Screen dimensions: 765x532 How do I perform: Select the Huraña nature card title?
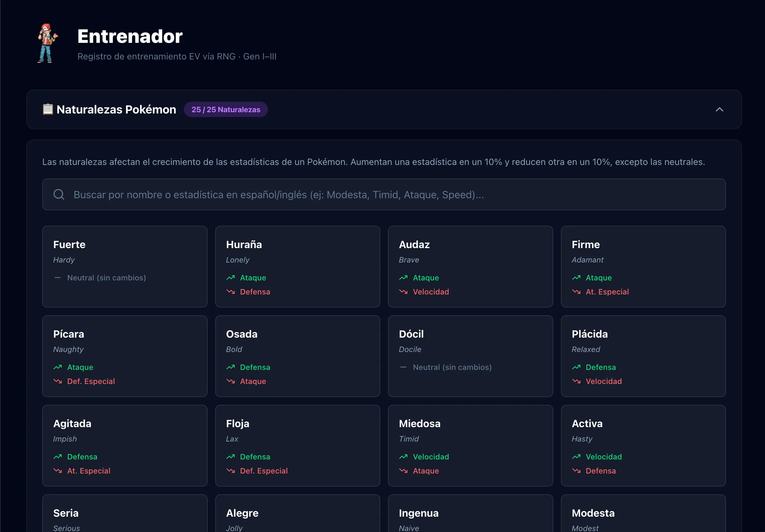[x=244, y=245]
